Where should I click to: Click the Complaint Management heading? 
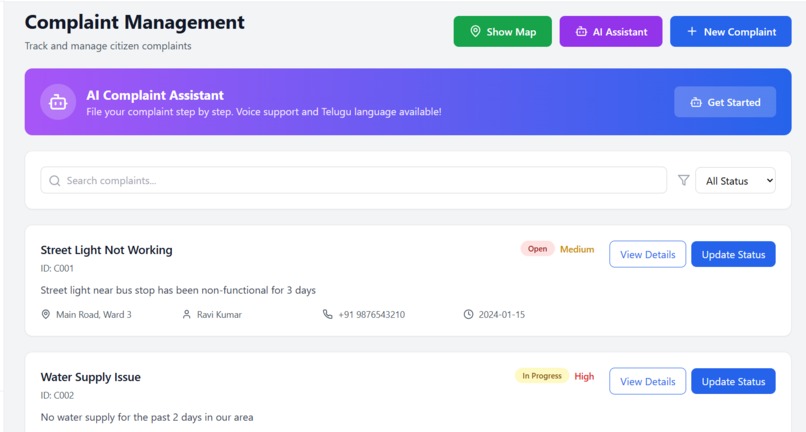135,22
